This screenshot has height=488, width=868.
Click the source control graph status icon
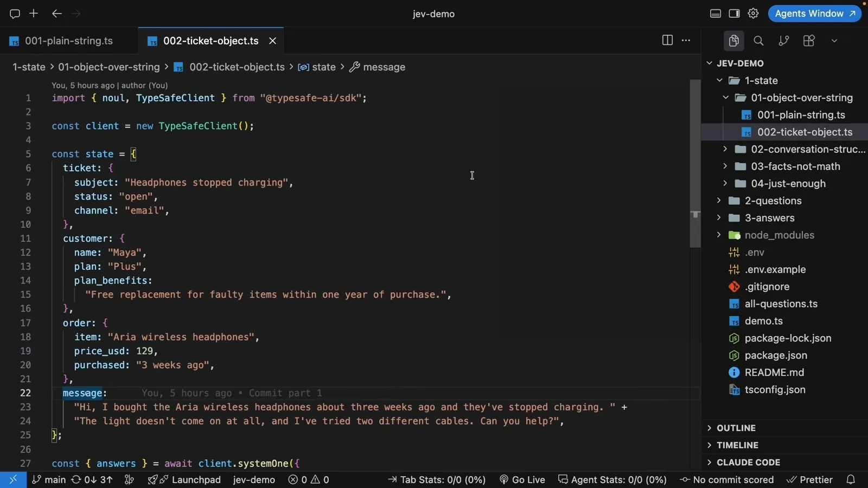(x=129, y=480)
